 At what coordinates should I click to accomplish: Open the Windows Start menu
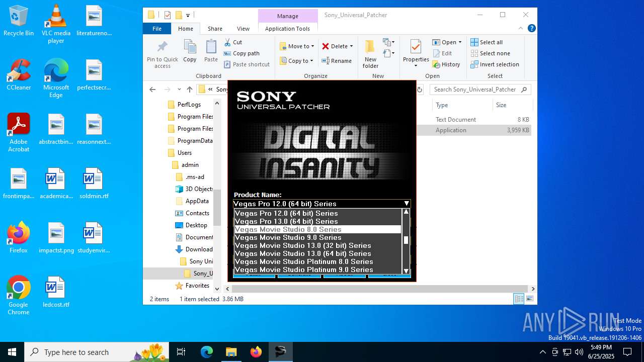12,352
